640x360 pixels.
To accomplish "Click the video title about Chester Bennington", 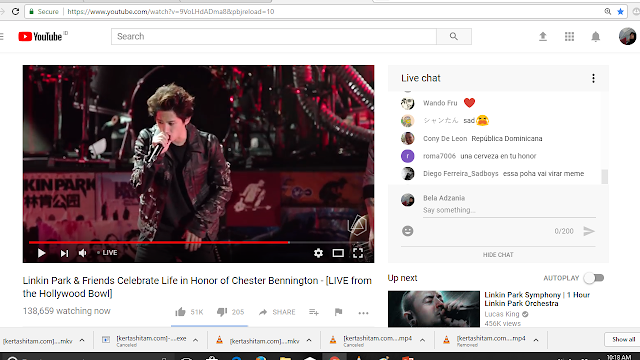I will point(197,287).
